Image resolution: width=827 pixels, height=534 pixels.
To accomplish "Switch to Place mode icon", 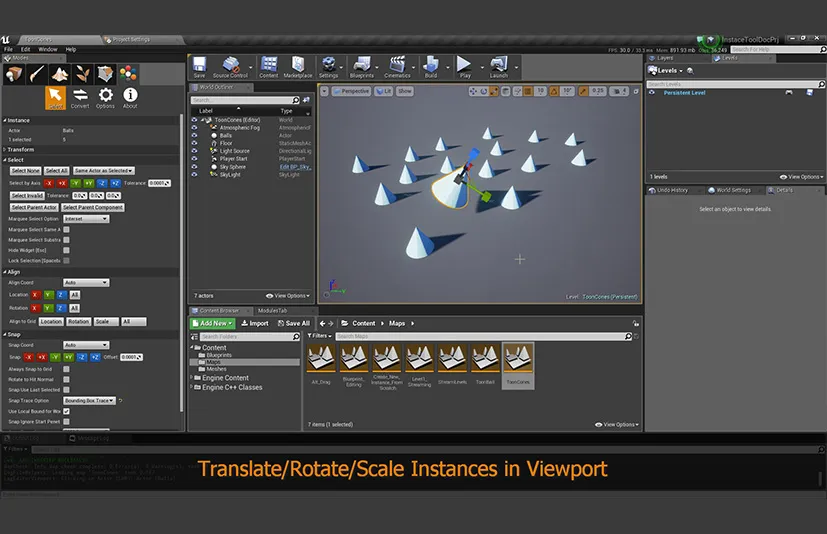I will coord(14,74).
